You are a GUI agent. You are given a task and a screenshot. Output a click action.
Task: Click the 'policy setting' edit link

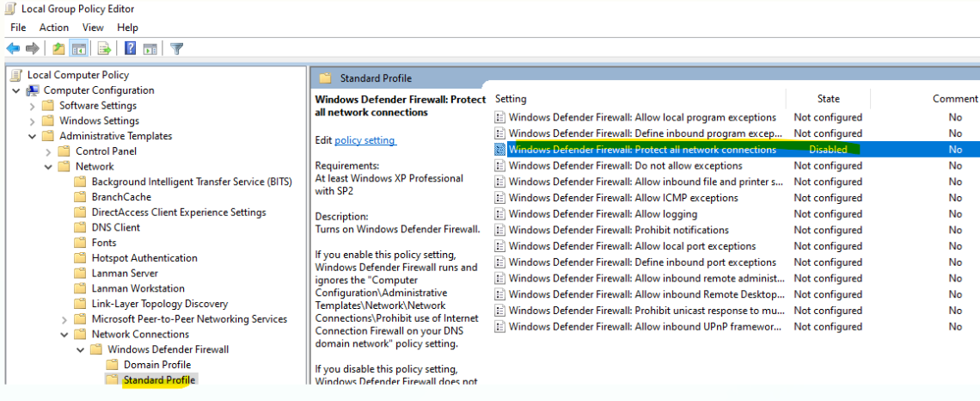pyautogui.click(x=365, y=141)
